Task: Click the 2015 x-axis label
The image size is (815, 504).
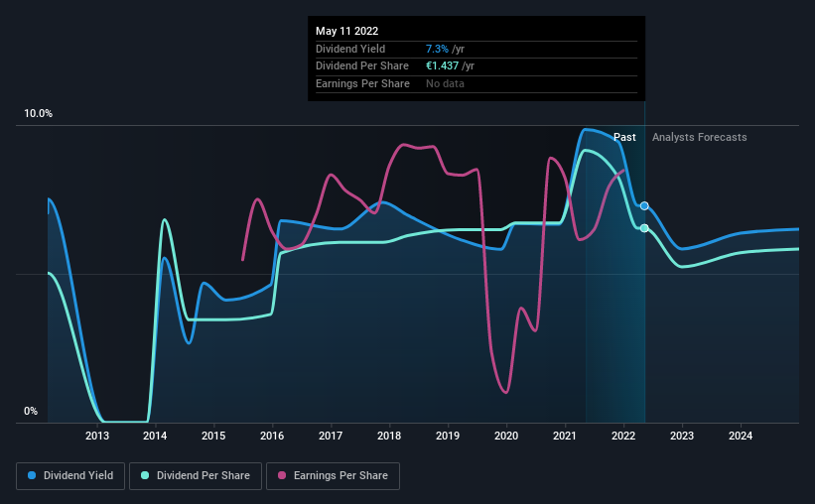Action: point(213,436)
